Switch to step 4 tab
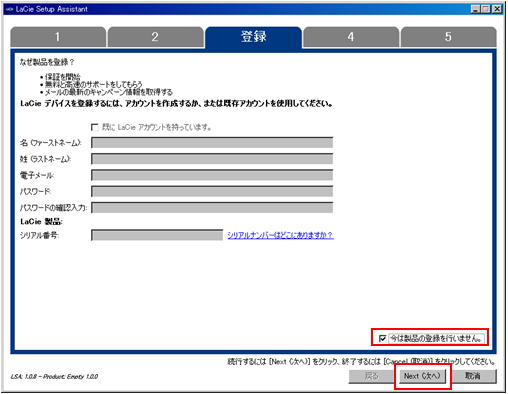The image size is (508, 394). (x=351, y=37)
